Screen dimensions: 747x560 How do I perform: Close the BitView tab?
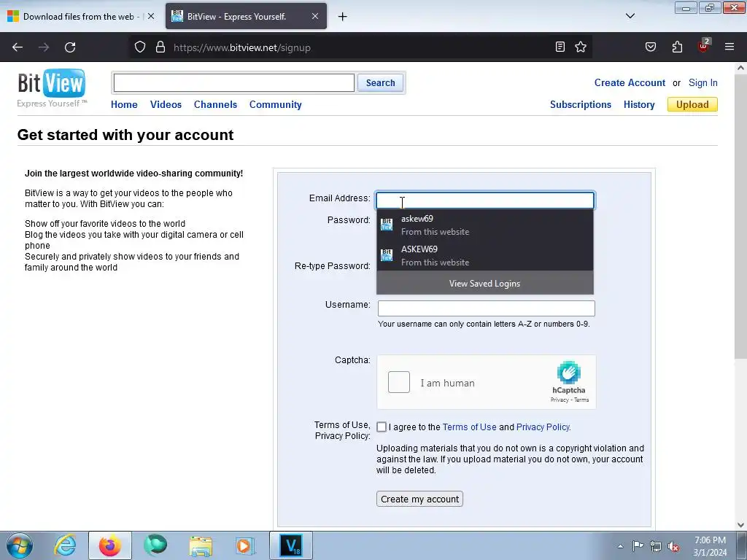[315, 16]
